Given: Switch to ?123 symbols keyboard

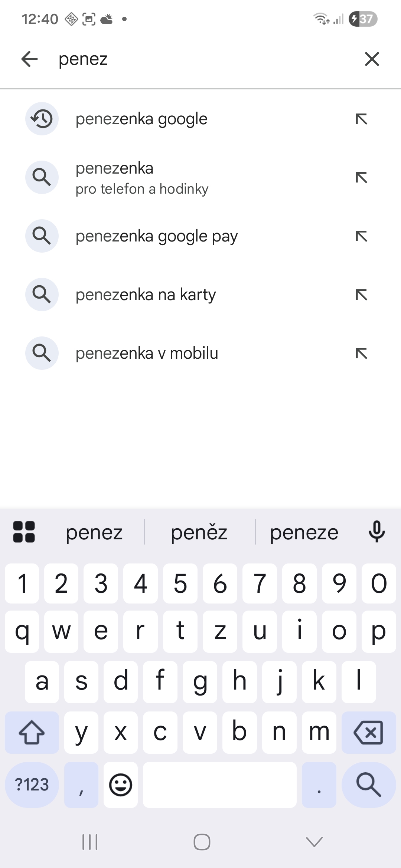Looking at the screenshot, I should click(32, 785).
